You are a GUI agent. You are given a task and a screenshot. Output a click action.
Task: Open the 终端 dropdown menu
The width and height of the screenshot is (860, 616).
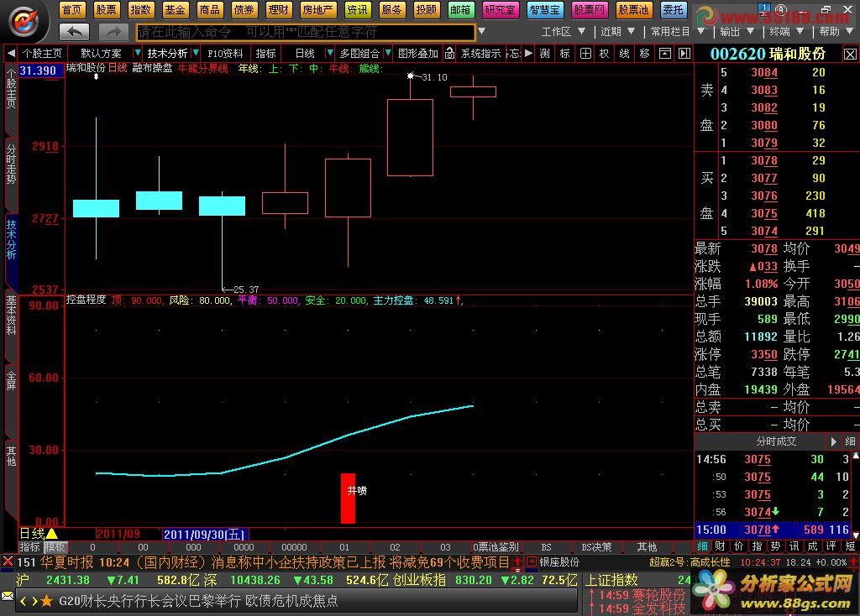tap(786, 32)
